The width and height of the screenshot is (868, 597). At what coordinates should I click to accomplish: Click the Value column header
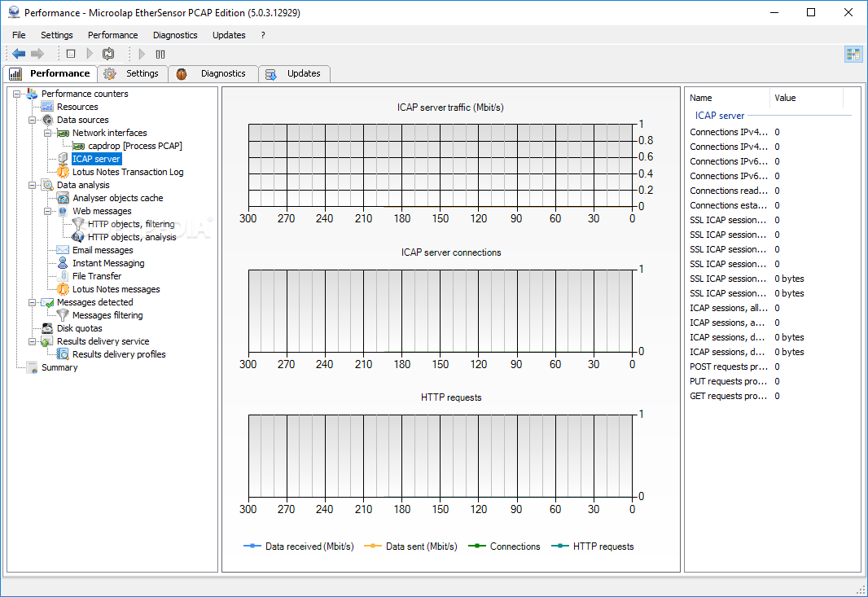click(806, 98)
